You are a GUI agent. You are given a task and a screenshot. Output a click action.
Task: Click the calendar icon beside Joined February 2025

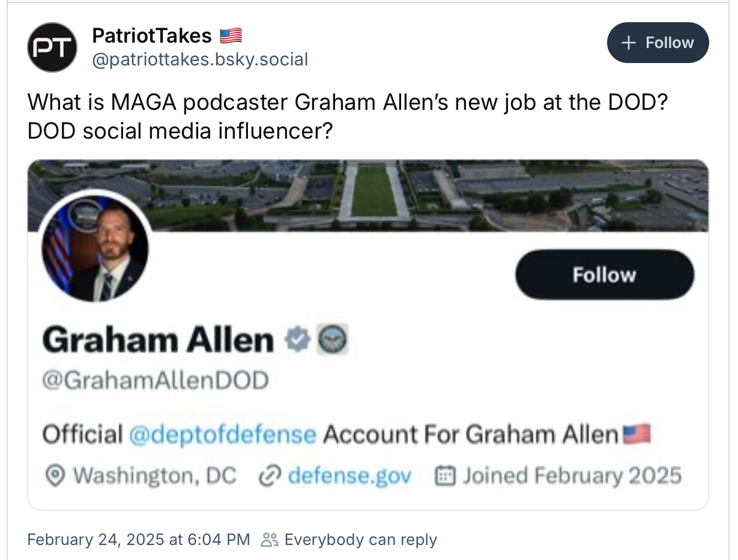pyautogui.click(x=444, y=476)
